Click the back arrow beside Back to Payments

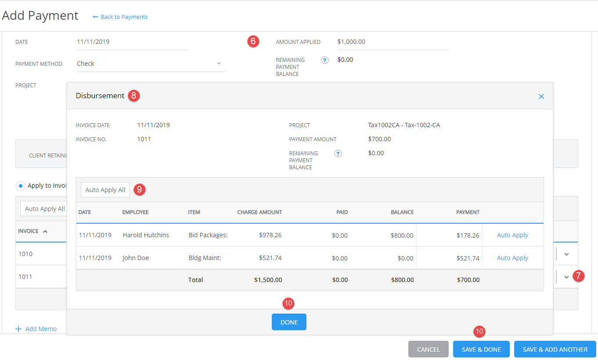[95, 17]
